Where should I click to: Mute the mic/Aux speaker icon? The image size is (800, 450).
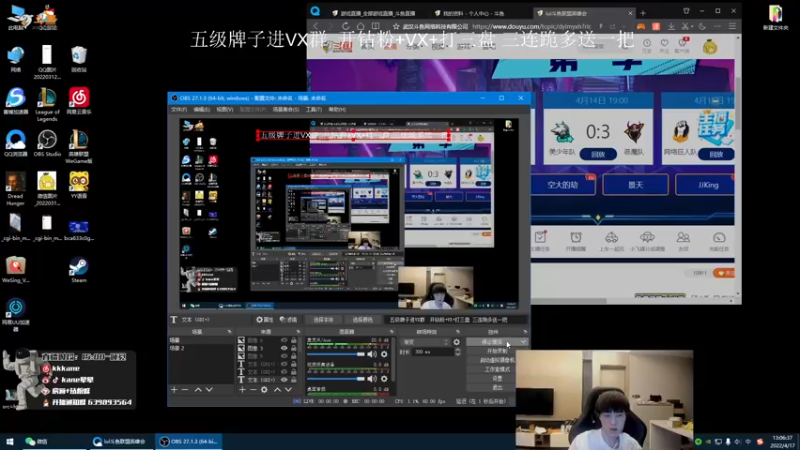point(372,354)
